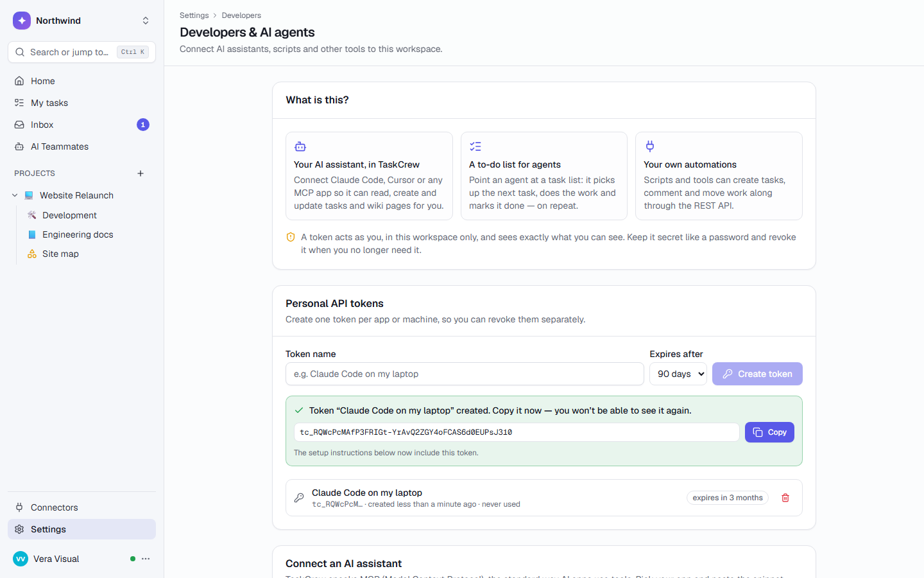Click the Your own automations card
Viewport: 924px width, 578px height.
pyautogui.click(x=719, y=176)
